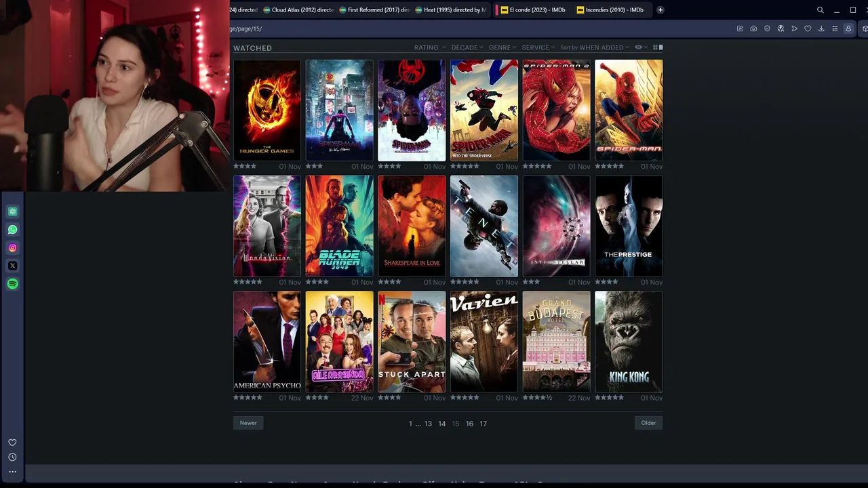Expand the DECADE filter dropdown

467,47
